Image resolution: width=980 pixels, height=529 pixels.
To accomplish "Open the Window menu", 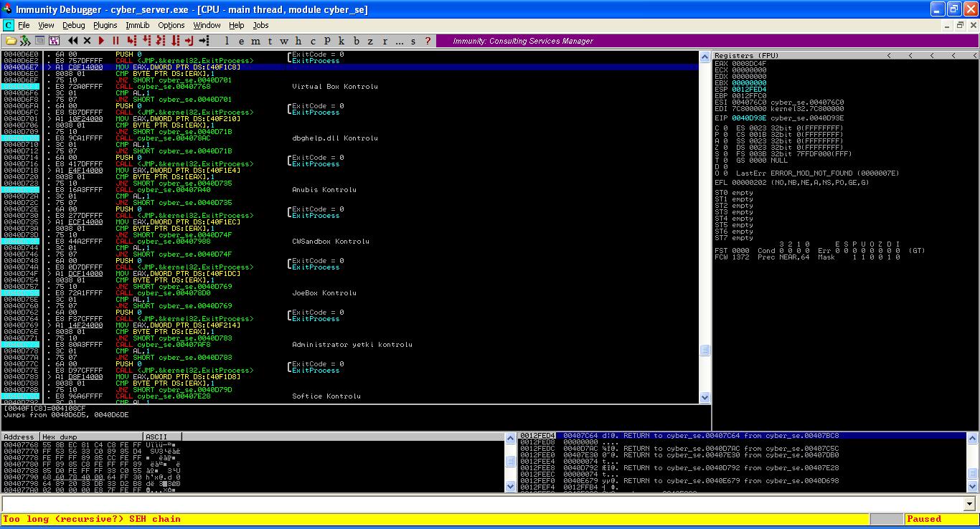I will (x=207, y=25).
